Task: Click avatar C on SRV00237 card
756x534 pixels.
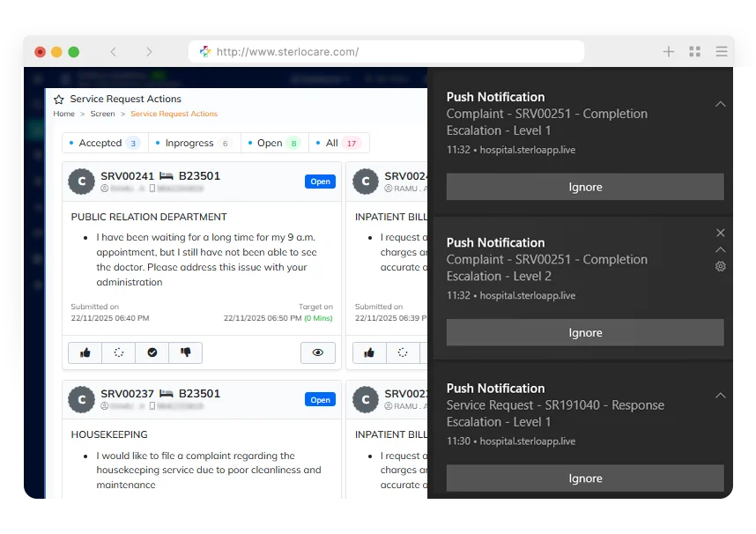Action: 81,399
